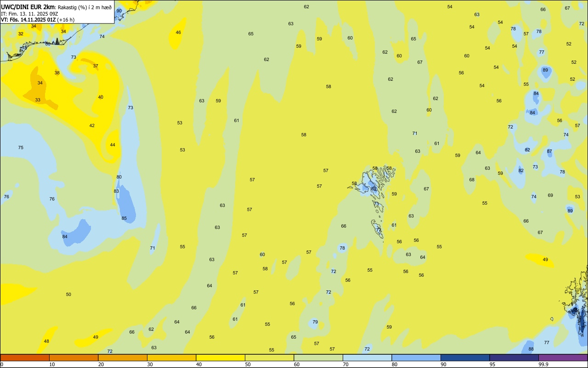Click the legend scale label "30"
The width and height of the screenshot is (588, 368).
[150, 364]
